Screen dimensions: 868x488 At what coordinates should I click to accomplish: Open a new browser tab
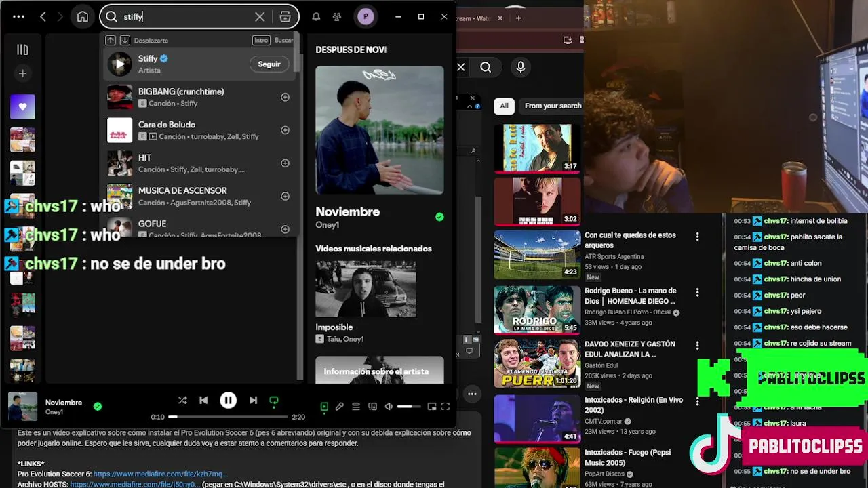[518, 18]
